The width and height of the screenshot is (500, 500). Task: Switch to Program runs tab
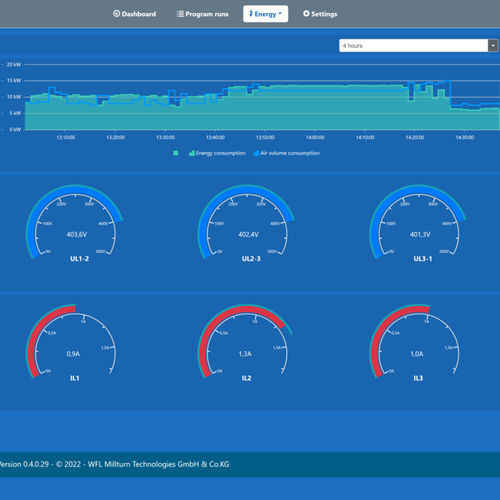203,14
